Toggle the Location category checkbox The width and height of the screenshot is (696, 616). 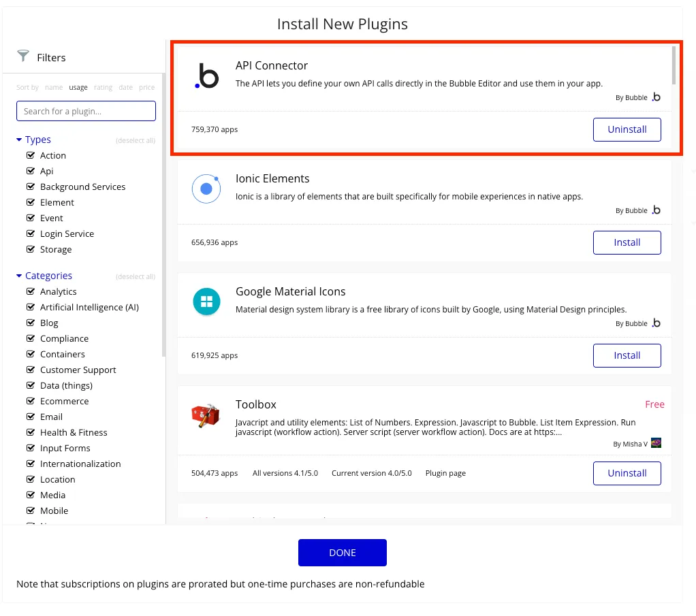tap(31, 479)
